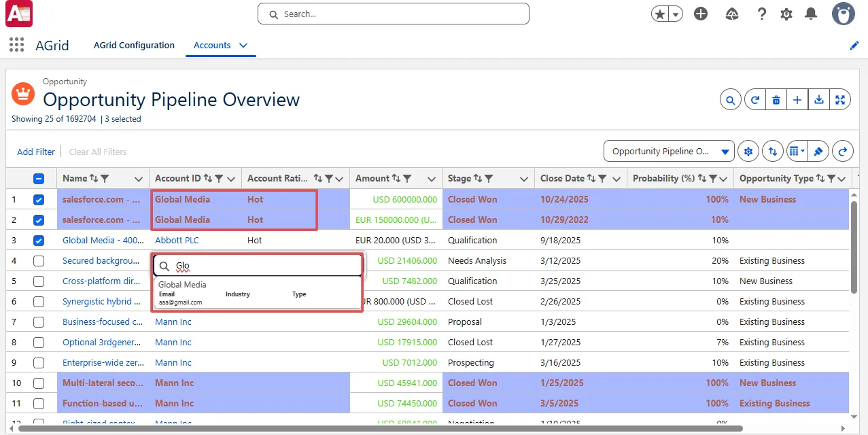This screenshot has height=435, width=868.
Task: Click the conditional formatting paint icon
Action: pos(818,152)
